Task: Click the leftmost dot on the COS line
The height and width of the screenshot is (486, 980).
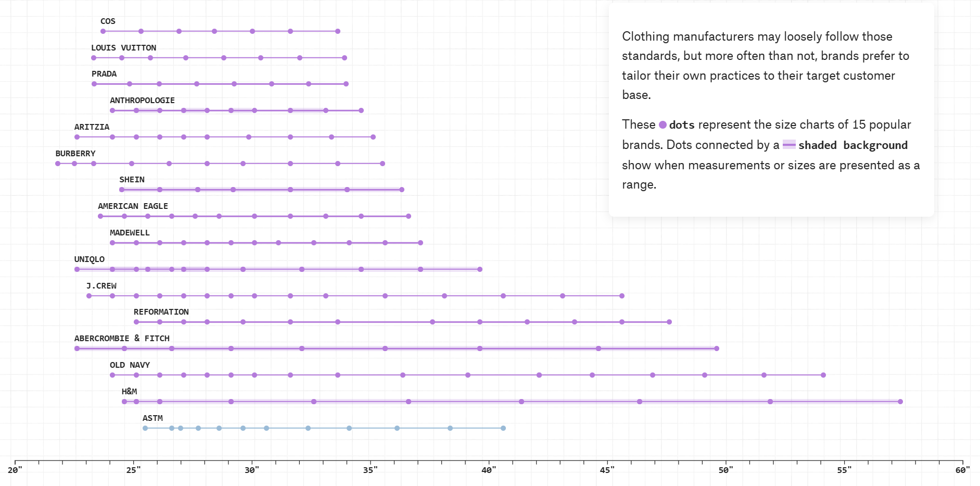Action: click(103, 31)
